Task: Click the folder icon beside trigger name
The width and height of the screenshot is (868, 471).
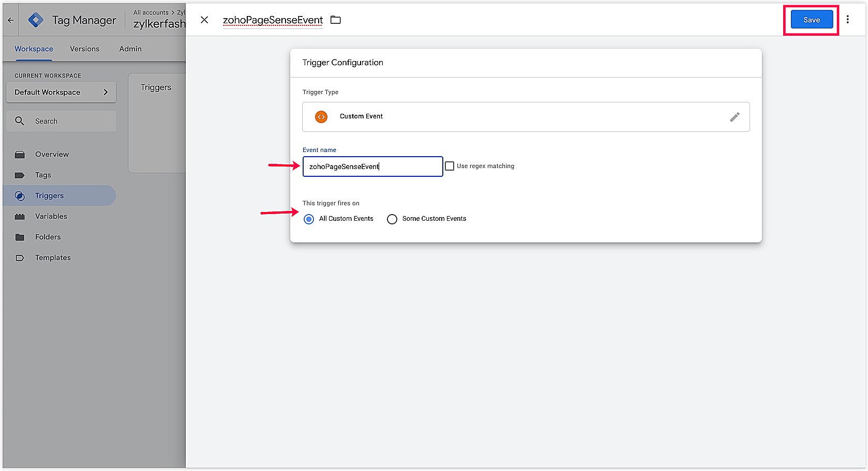Action: tap(336, 20)
